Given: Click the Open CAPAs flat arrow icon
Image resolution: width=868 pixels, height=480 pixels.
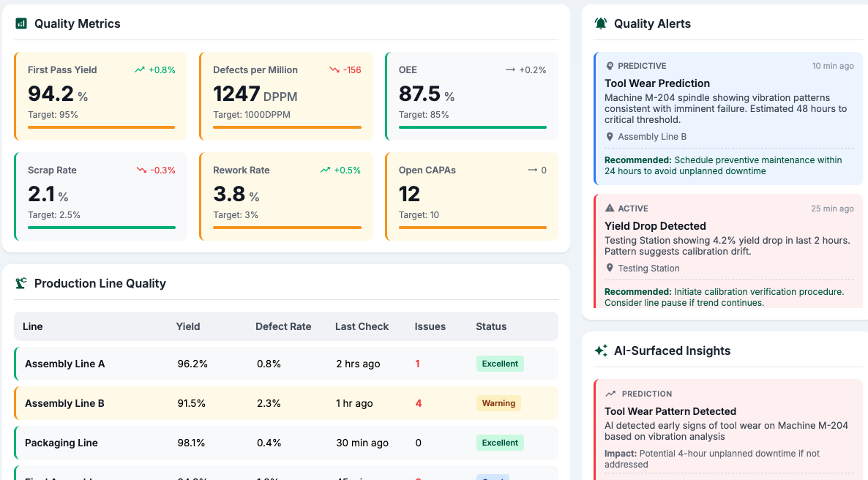Looking at the screenshot, I should [x=533, y=170].
